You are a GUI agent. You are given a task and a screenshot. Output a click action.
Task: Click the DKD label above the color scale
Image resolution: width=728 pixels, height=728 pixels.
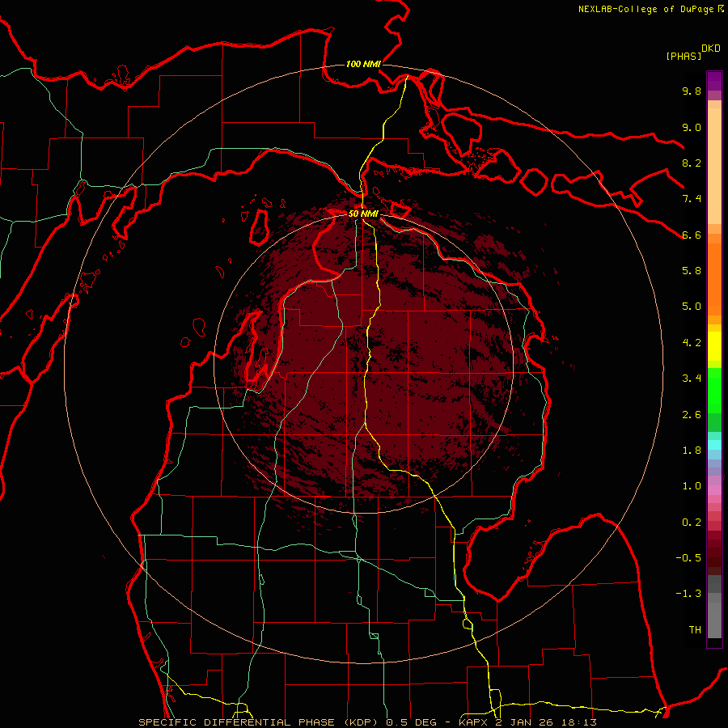[711, 49]
